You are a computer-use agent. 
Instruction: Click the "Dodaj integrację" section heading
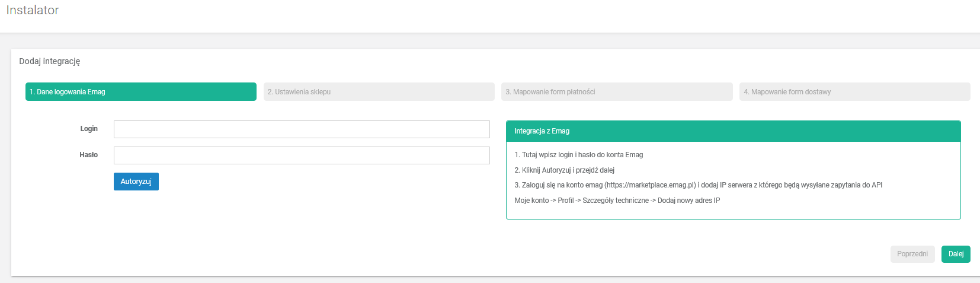(50, 61)
